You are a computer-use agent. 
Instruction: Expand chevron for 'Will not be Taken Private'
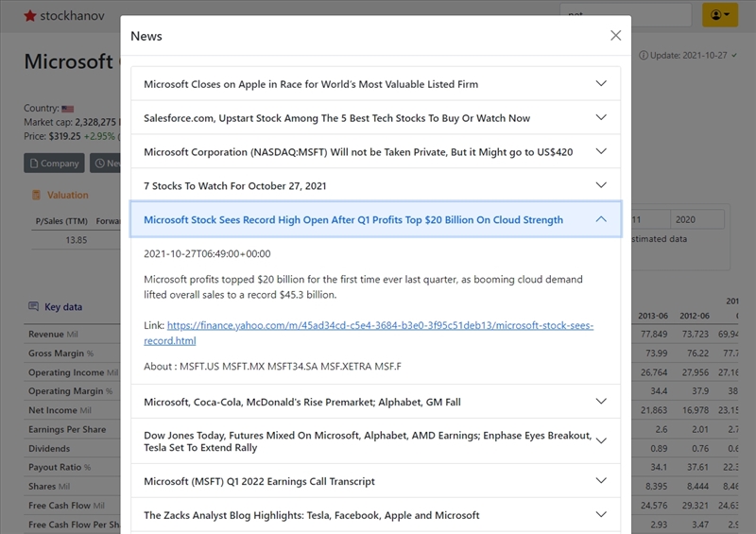[x=601, y=151]
